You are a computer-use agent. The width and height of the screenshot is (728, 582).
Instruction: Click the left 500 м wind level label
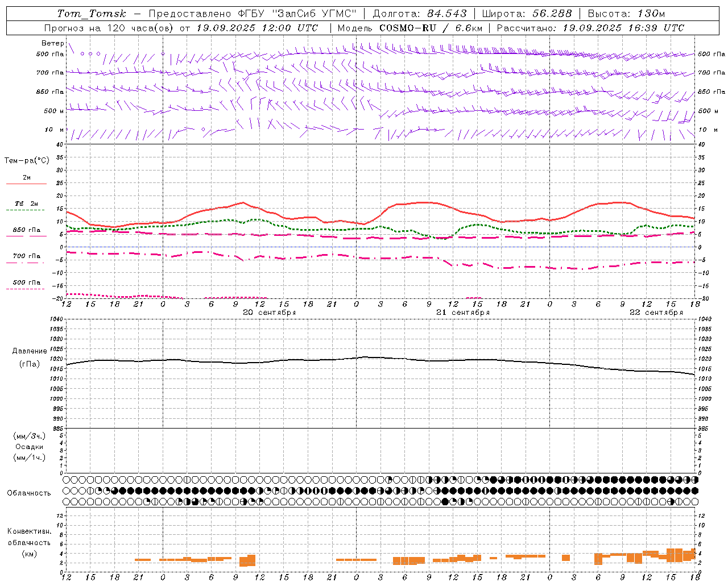tap(54, 111)
